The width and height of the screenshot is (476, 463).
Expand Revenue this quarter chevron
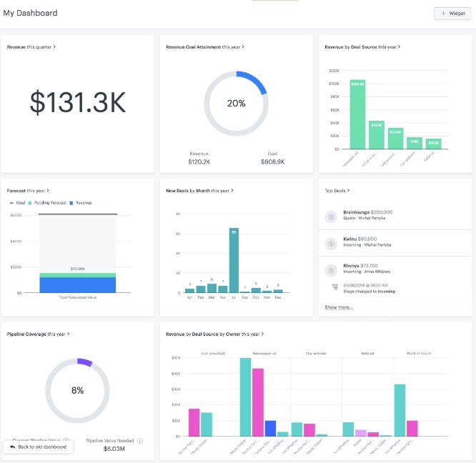pos(54,46)
